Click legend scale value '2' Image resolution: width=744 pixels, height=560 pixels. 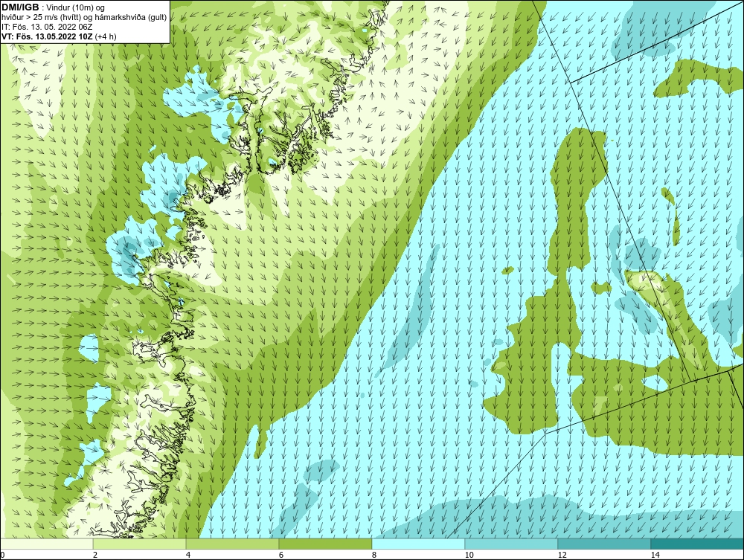(95, 556)
